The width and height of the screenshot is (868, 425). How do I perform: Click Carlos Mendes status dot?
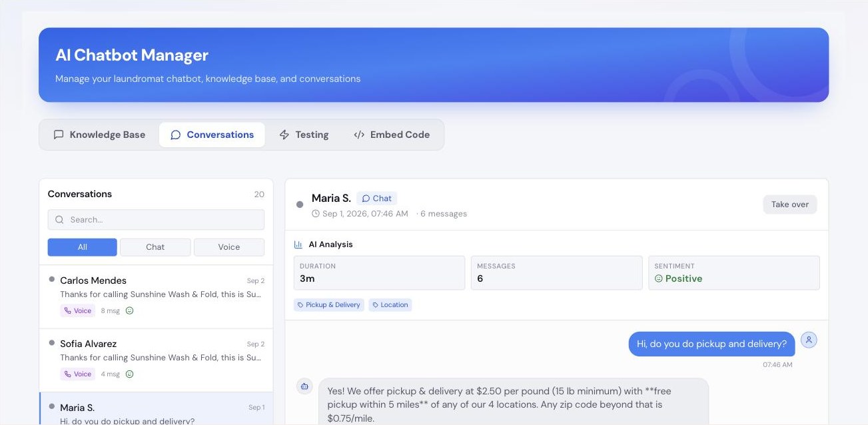(52, 279)
